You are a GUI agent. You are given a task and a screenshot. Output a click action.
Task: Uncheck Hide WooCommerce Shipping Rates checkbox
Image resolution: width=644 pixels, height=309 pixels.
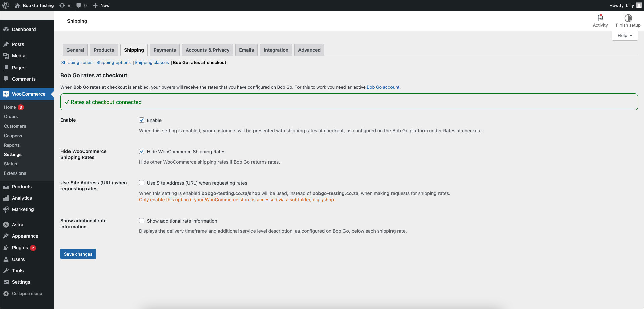point(142,151)
